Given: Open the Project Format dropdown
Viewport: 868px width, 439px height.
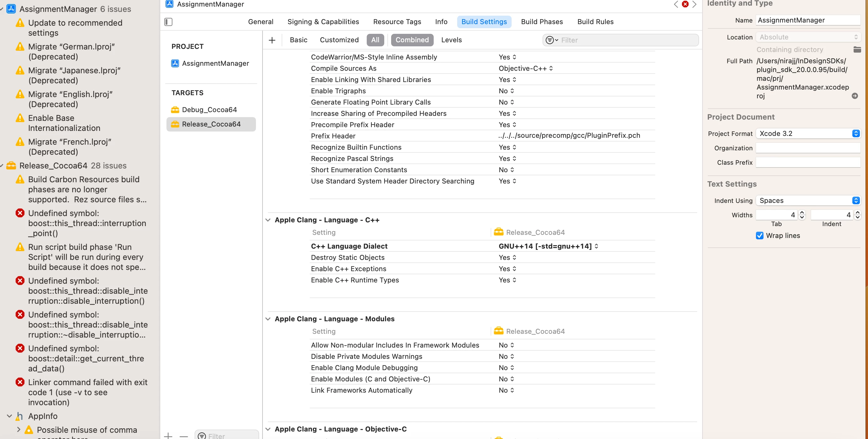Looking at the screenshot, I should tap(808, 133).
